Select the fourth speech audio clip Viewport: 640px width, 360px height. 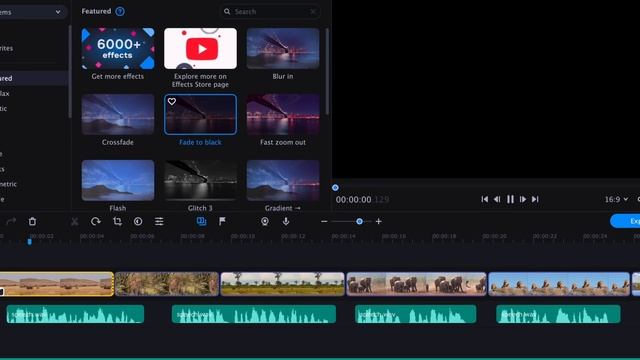click(558, 314)
